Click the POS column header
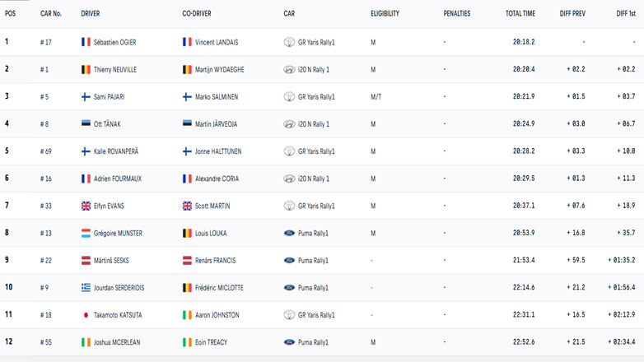The width and height of the screenshot is (644, 362). (11, 14)
